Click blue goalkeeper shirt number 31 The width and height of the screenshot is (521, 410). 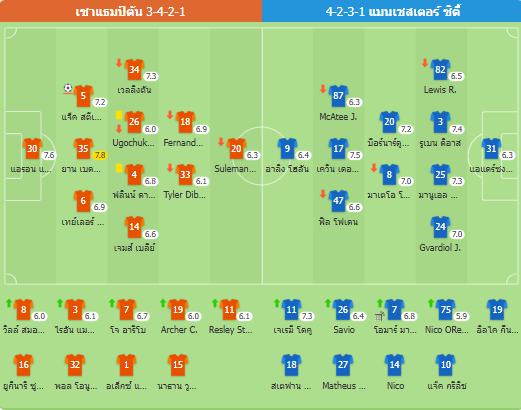pos(491,148)
